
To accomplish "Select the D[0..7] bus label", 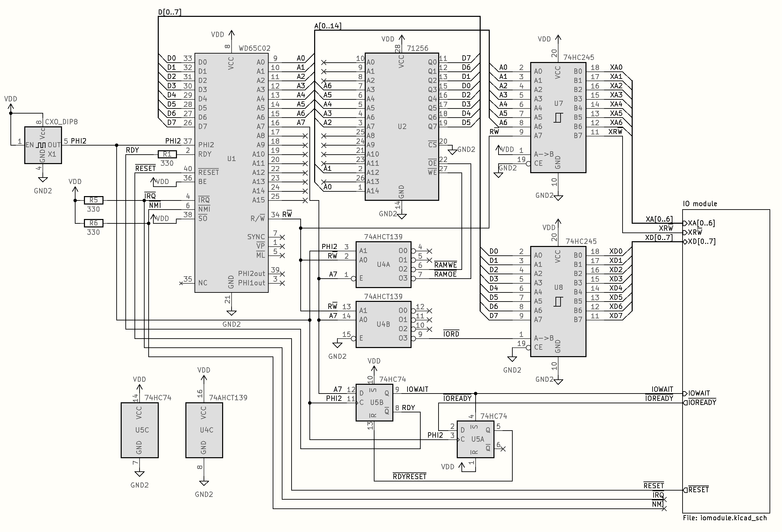I will tap(170, 12).
